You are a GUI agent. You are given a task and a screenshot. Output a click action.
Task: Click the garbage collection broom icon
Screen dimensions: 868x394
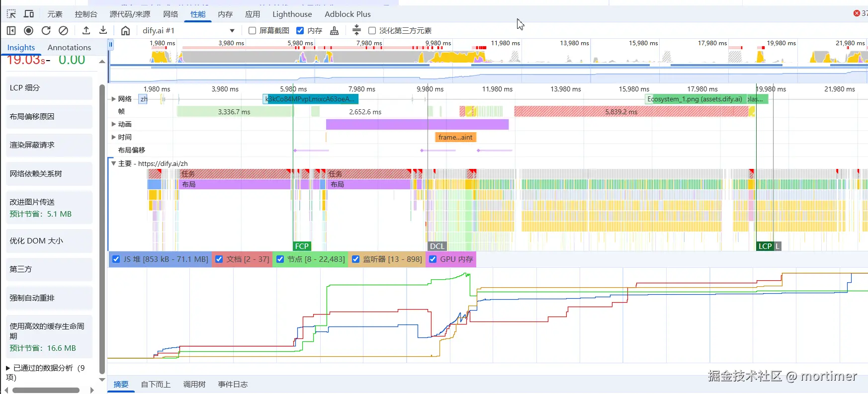335,31
